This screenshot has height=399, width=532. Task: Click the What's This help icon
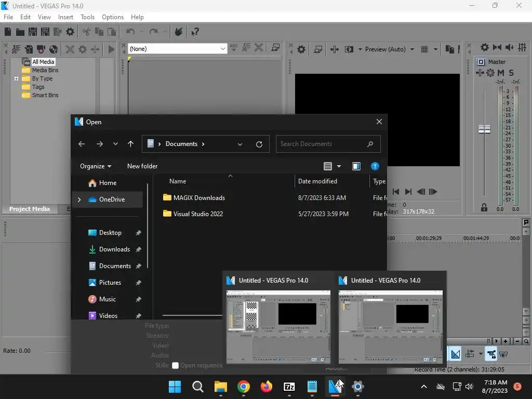coord(195,32)
